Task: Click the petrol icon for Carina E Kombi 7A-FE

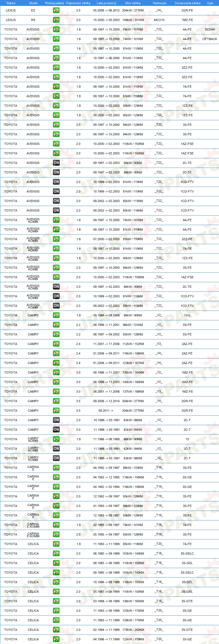Action: 56,525
